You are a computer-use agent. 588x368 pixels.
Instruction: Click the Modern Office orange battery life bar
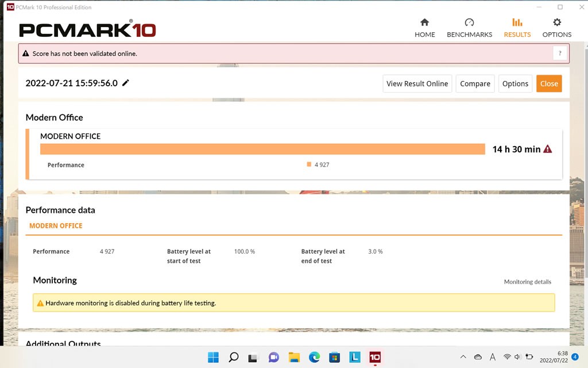[262, 149]
